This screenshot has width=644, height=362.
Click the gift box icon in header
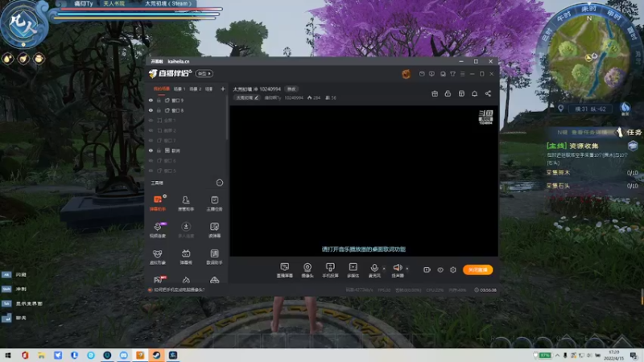[435, 93]
